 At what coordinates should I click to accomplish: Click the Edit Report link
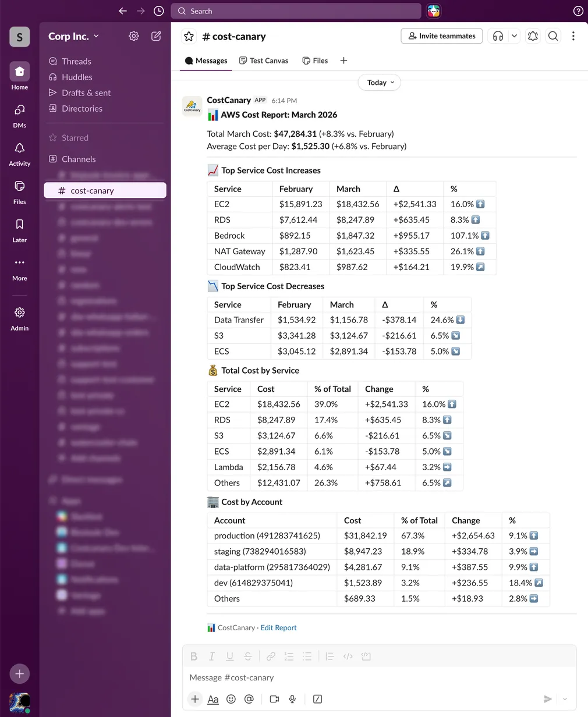(278, 628)
